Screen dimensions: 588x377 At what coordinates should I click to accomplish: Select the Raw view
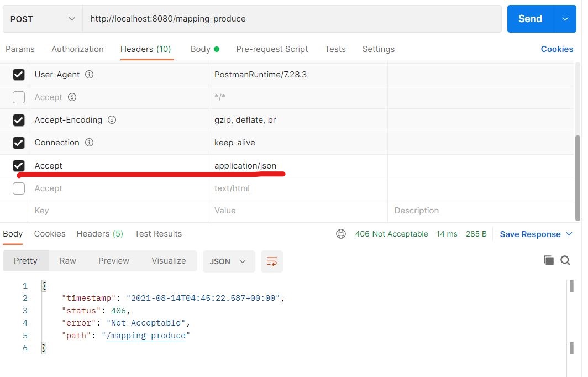tap(68, 261)
